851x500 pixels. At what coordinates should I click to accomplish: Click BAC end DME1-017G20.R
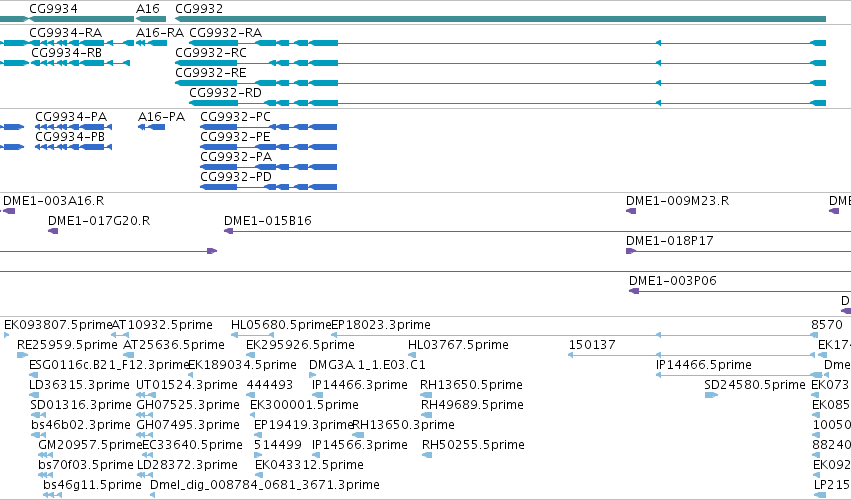click(99, 221)
